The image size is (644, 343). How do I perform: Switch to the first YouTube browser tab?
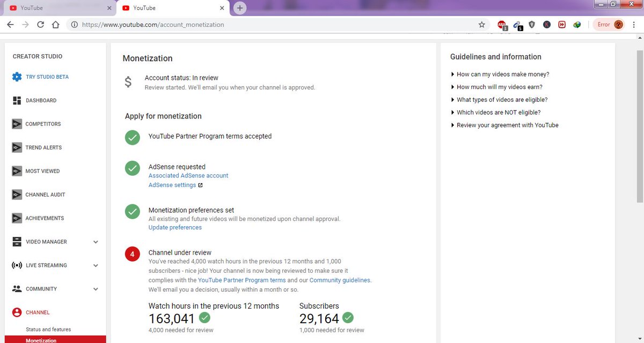[x=59, y=8]
